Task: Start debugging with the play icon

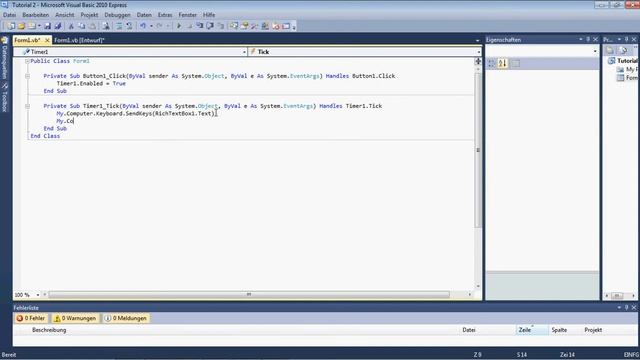Action: [179, 26]
